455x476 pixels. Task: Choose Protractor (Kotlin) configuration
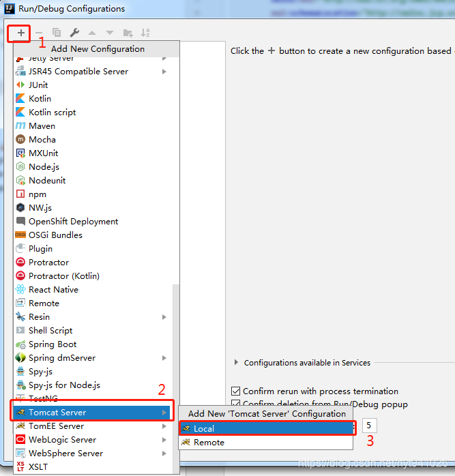[96, 276]
